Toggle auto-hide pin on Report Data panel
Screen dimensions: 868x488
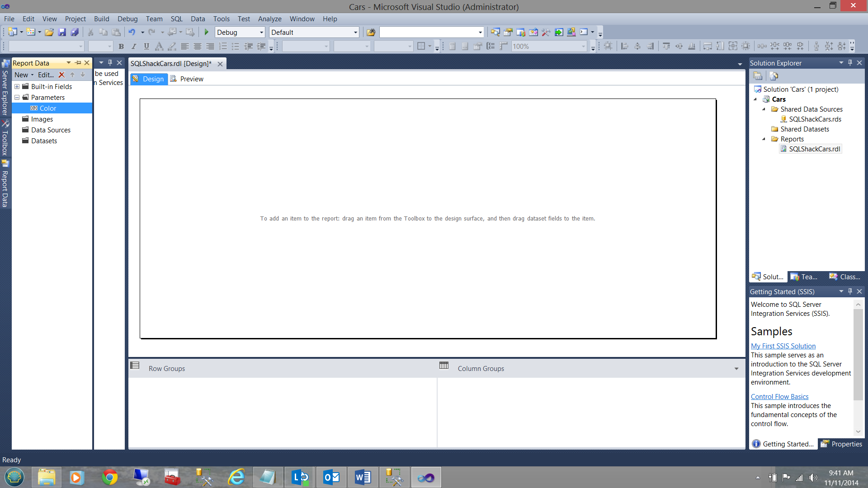point(78,63)
